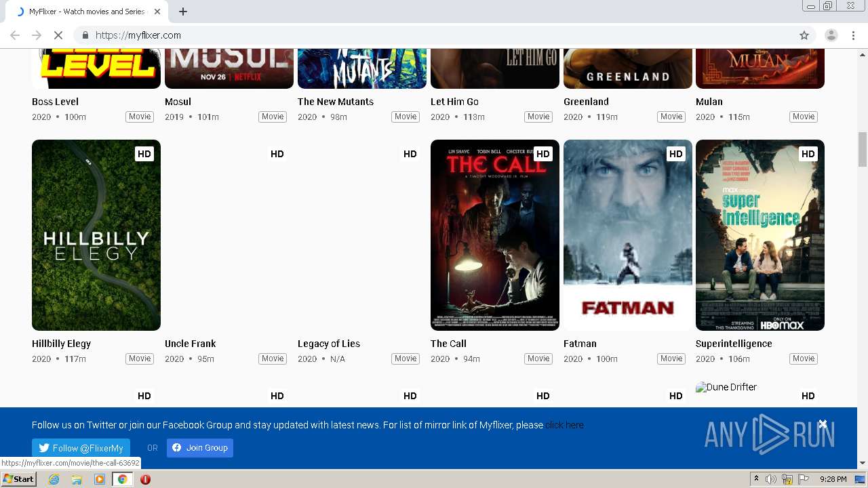Open a new browser tab

pos(183,12)
